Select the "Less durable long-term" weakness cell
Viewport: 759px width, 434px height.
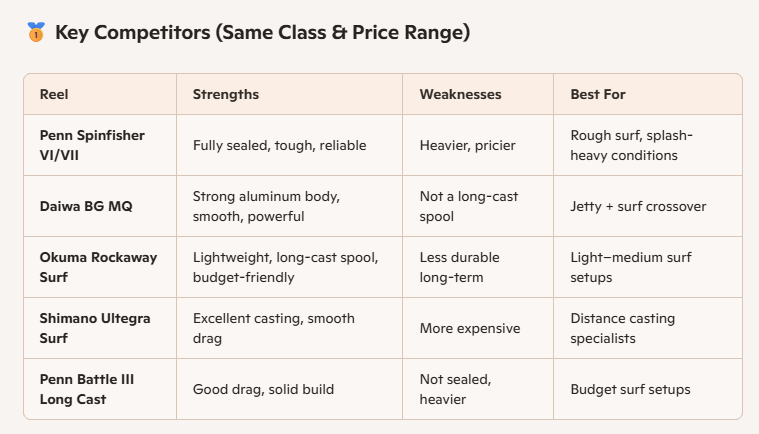click(x=459, y=267)
